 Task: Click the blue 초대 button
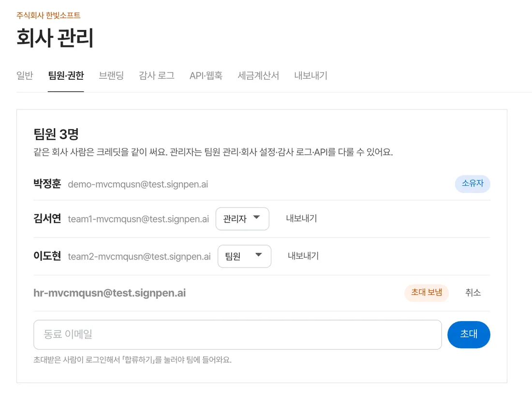pyautogui.click(x=469, y=335)
